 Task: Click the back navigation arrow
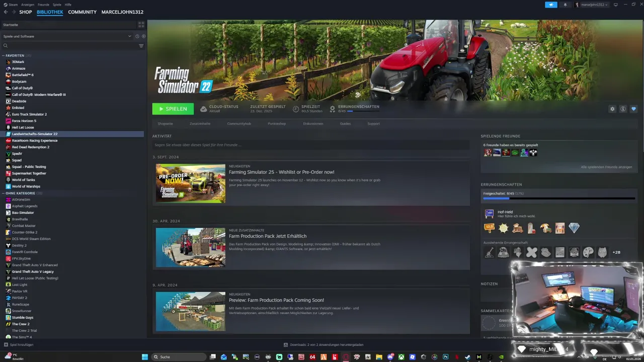6,12
